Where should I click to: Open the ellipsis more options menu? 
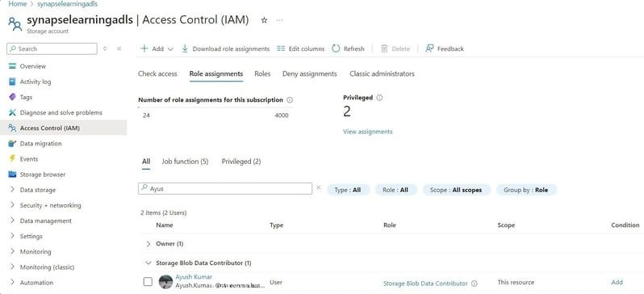point(280,20)
